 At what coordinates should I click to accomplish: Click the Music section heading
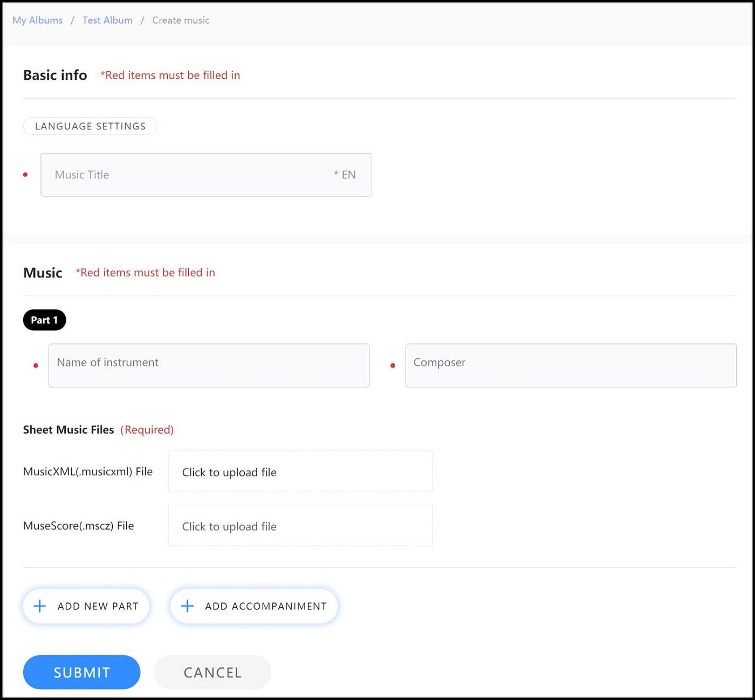pyautogui.click(x=43, y=272)
